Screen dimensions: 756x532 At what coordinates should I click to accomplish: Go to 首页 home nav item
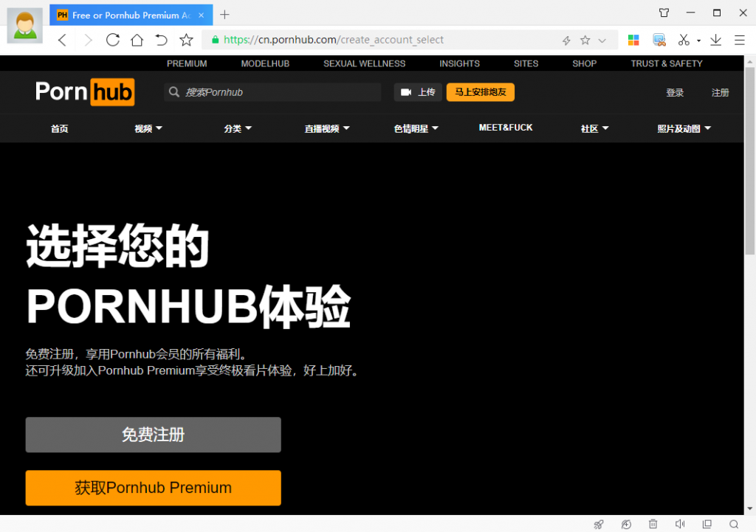(59, 128)
